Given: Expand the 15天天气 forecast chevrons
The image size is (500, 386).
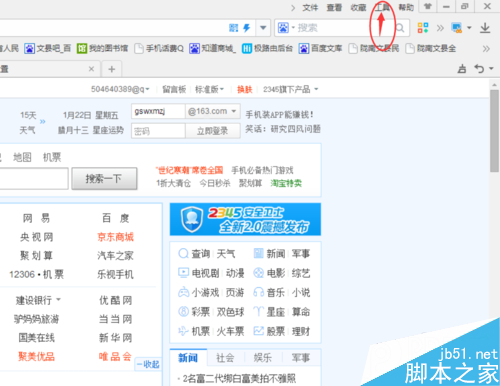Looking at the screenshot, I should click(43, 121).
